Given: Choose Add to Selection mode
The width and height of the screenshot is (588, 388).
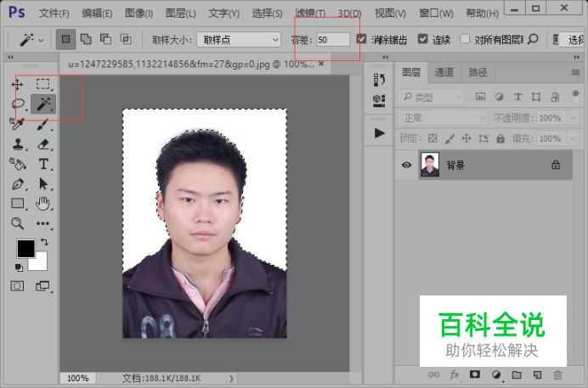Looking at the screenshot, I should (x=86, y=39).
